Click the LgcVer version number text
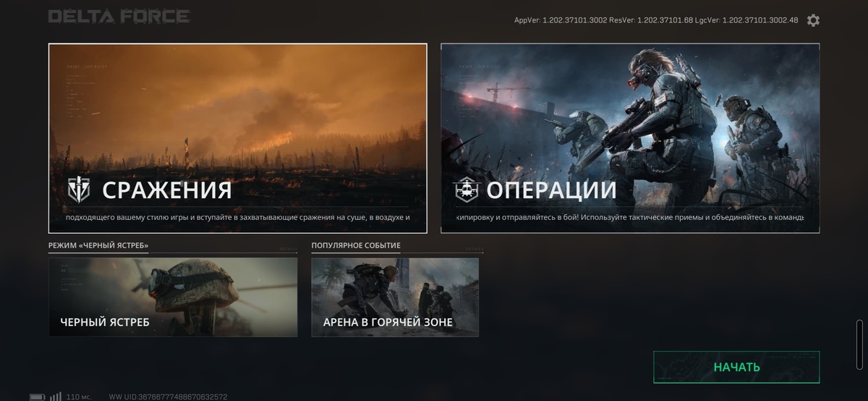This screenshot has height=401, width=868. click(x=746, y=20)
